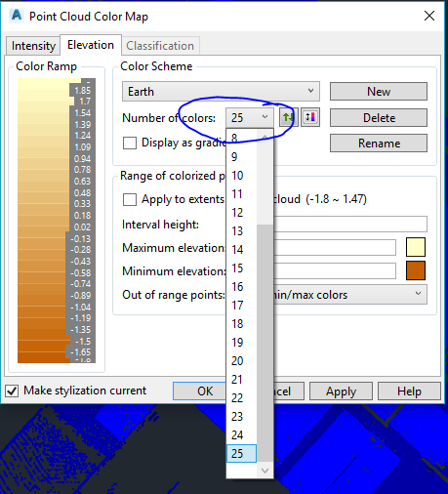Open the Classification tab
This screenshot has width=448, height=494.
[x=160, y=46]
